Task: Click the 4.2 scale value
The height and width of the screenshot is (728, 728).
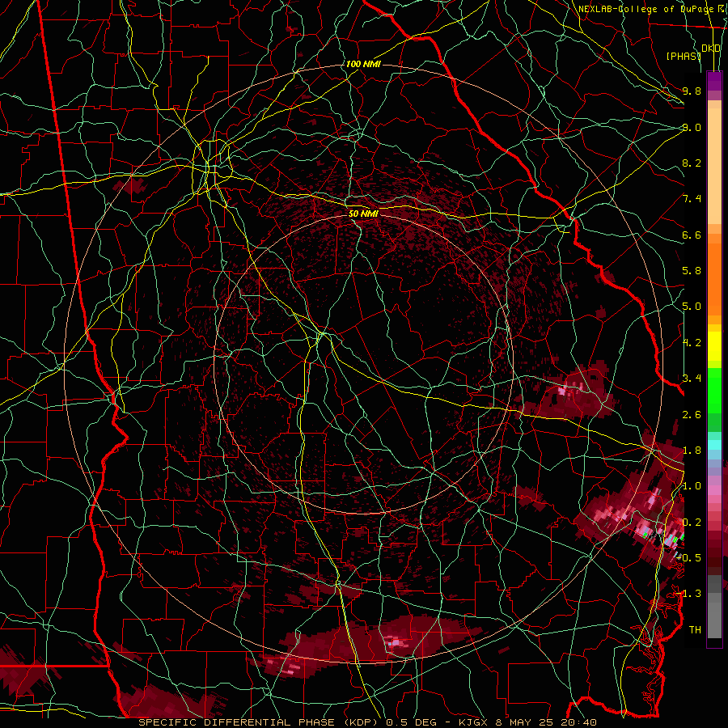Action: pos(692,343)
